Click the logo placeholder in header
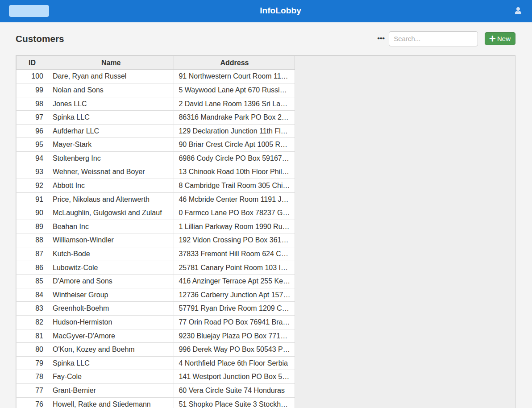Image resolution: width=532 pixels, height=408 pixels. click(x=29, y=11)
